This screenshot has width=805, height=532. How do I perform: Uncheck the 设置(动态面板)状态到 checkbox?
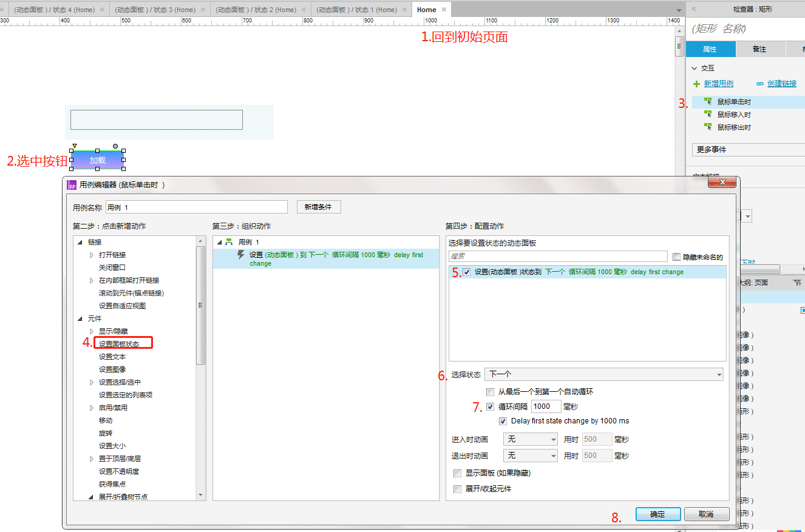point(467,272)
